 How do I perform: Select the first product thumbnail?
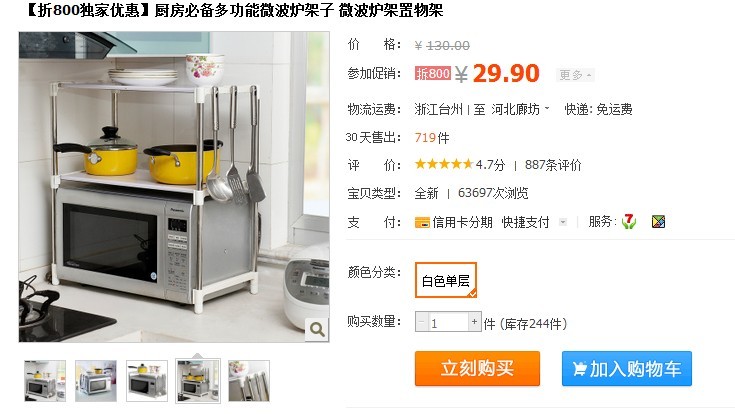45,381
